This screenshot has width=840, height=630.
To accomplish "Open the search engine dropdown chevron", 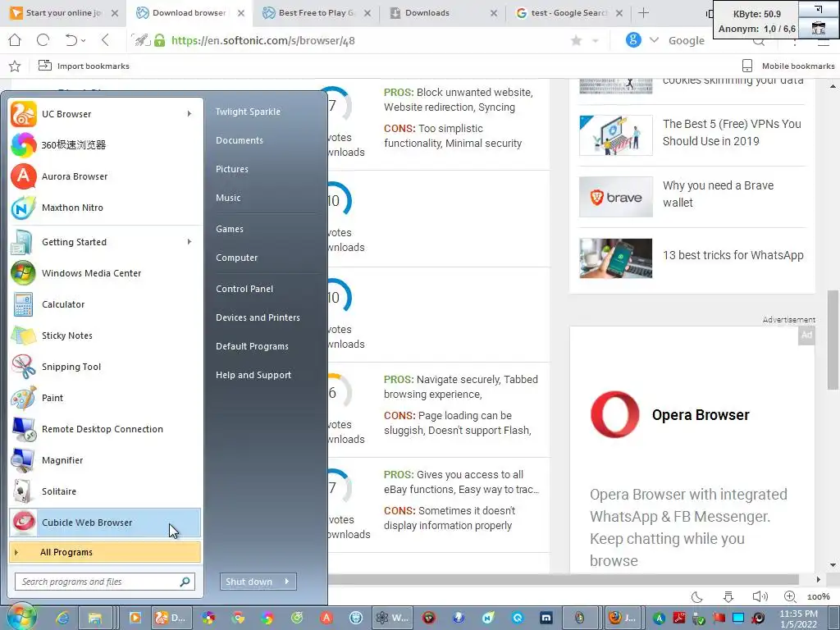I will (654, 40).
